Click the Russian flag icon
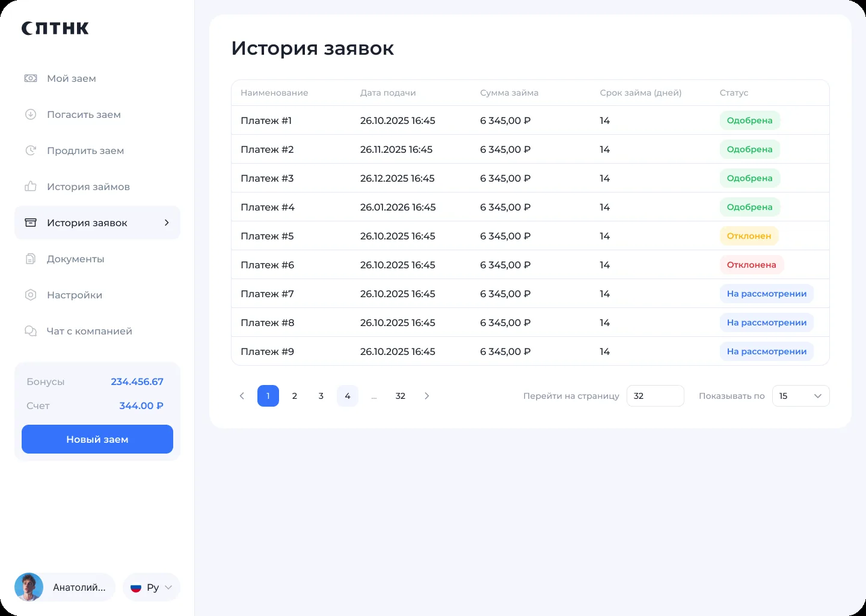 tap(136, 588)
